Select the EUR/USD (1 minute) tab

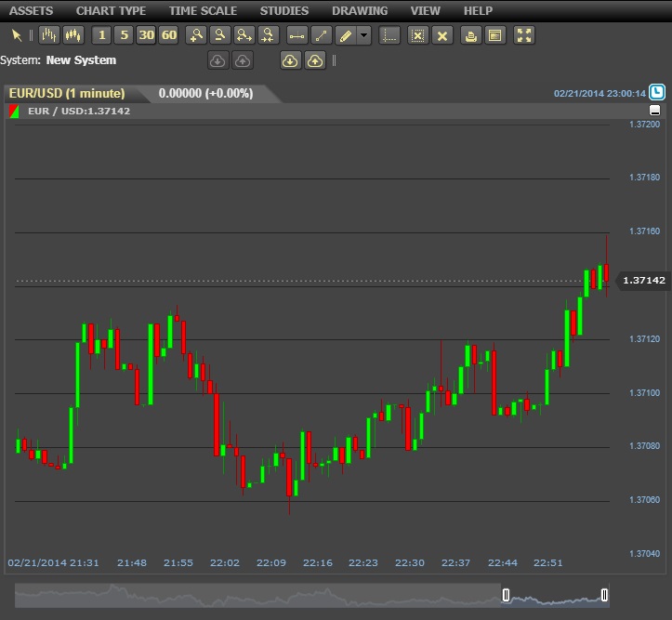click(x=67, y=93)
